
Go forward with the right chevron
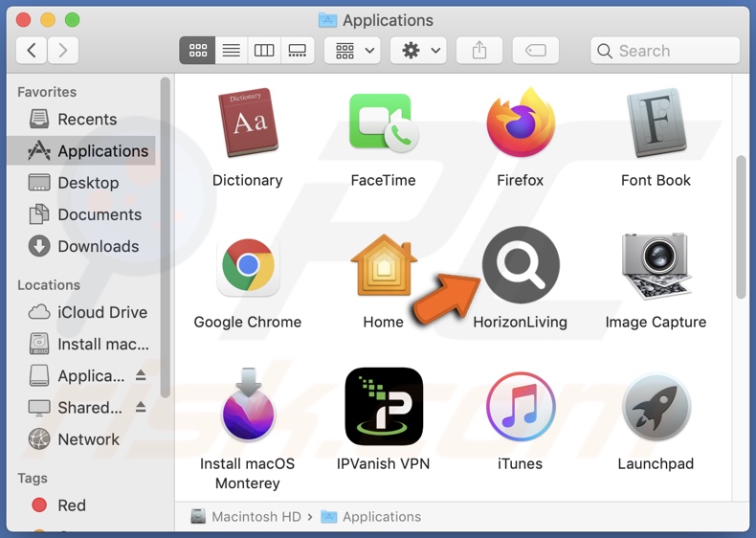point(63,50)
